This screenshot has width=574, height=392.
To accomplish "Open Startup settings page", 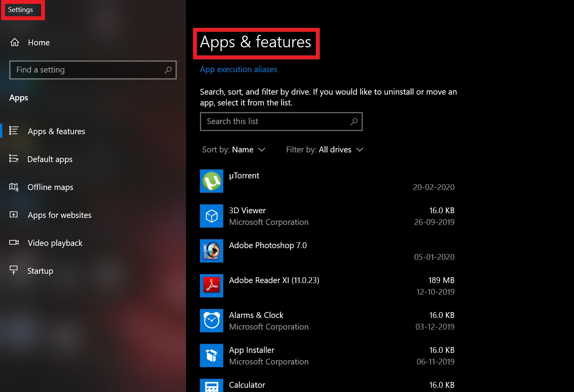I will (93, 271).
